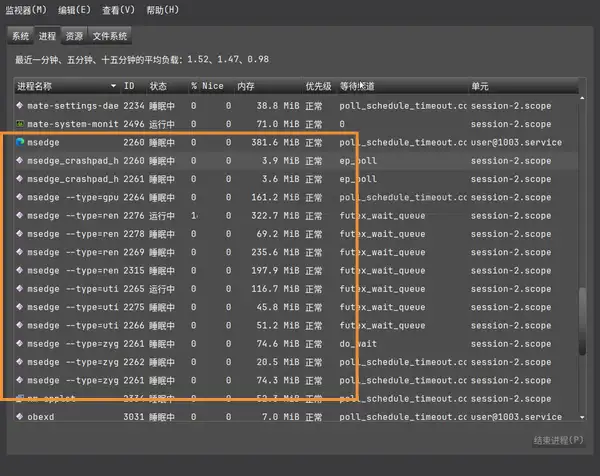This screenshot has width=600, height=476.
Task: Click the 51.2 MiB memory value
Action: 278,325
